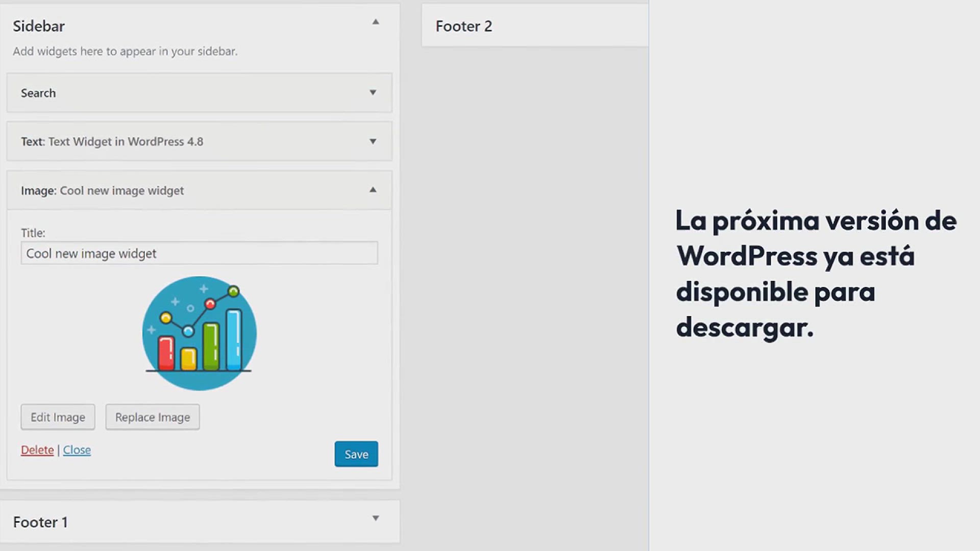The height and width of the screenshot is (551, 980).
Task: Delete the image widget via Delete link
Action: point(37,450)
